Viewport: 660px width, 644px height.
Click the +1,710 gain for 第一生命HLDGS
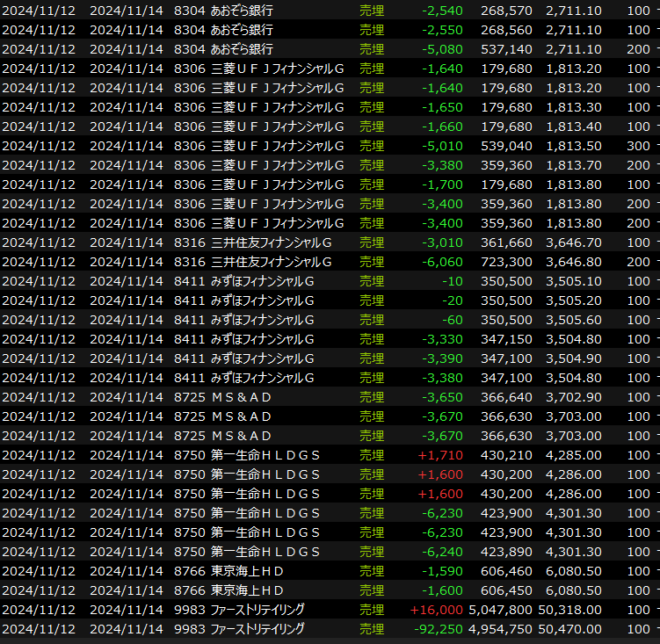442,455
